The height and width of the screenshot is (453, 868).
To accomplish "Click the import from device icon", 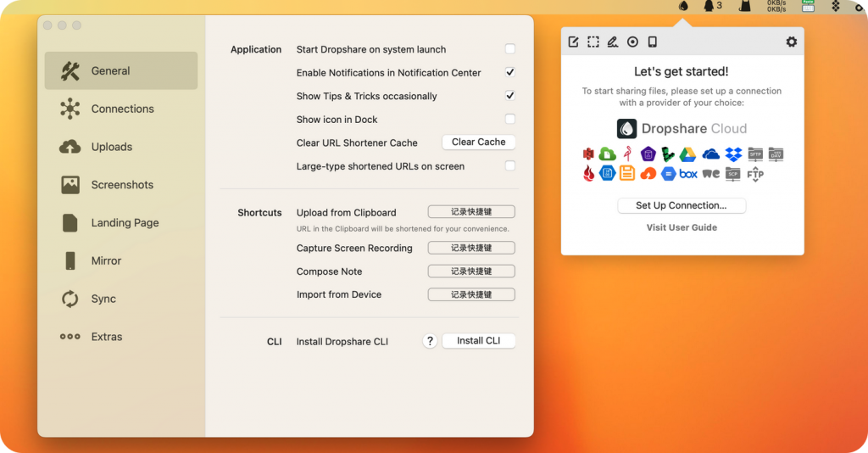I will (x=653, y=42).
